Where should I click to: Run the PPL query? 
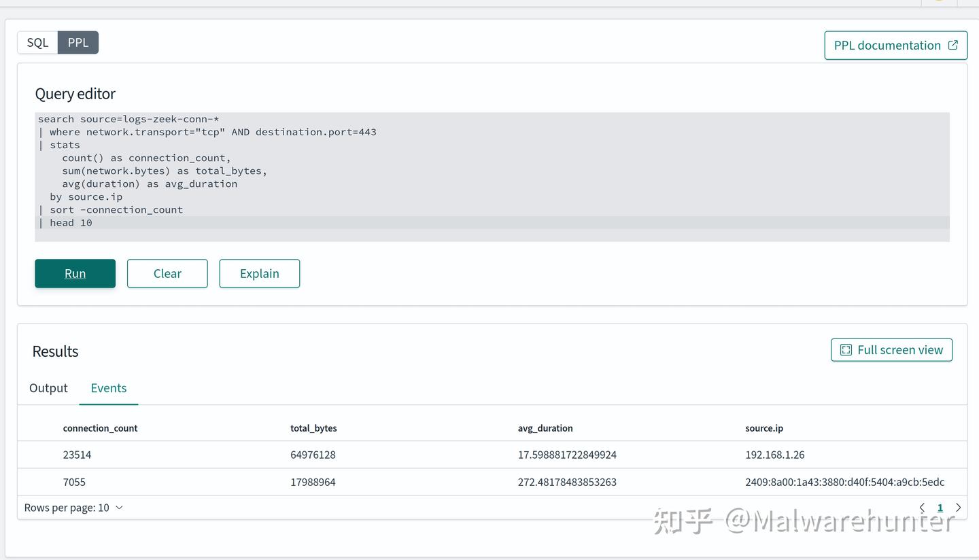click(x=75, y=273)
